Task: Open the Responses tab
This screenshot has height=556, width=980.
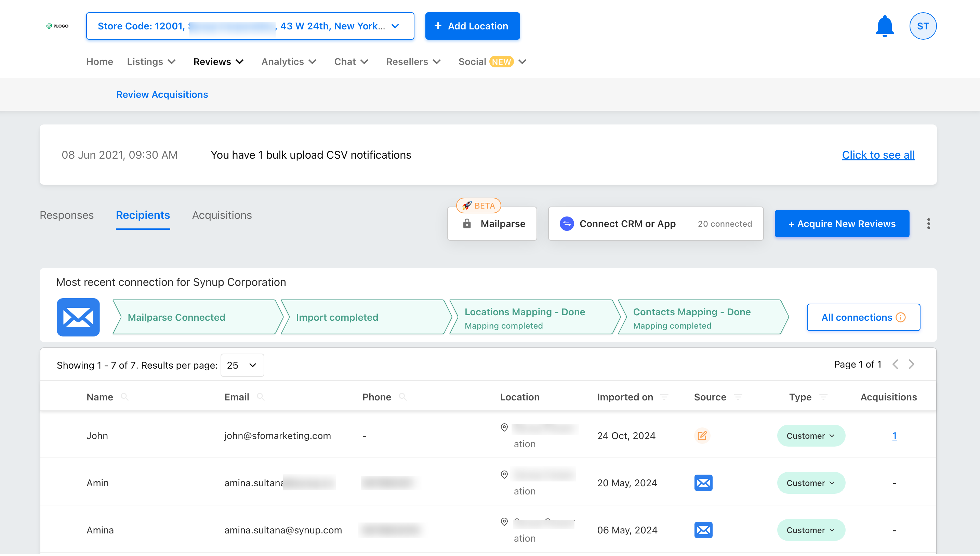Action: (x=66, y=215)
